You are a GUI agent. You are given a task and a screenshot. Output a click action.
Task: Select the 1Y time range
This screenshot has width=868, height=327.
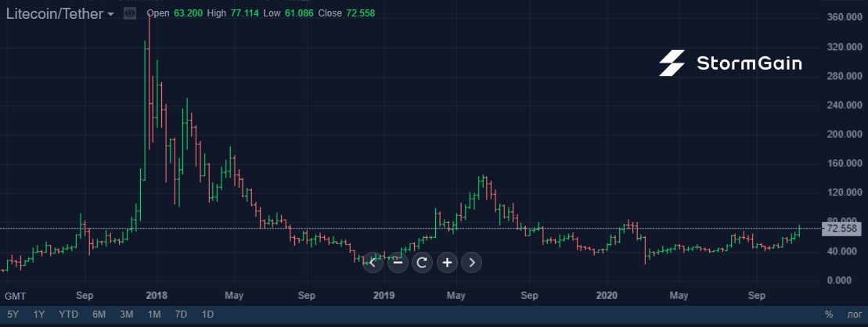(39, 314)
